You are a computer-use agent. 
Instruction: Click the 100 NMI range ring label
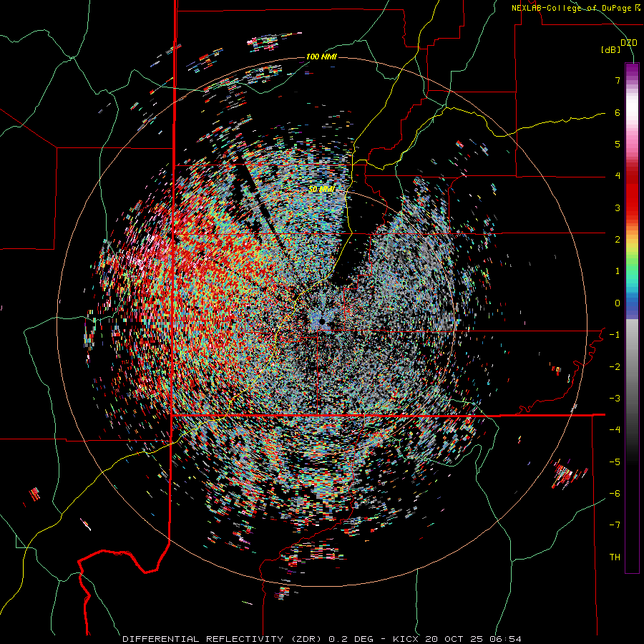coord(321,57)
